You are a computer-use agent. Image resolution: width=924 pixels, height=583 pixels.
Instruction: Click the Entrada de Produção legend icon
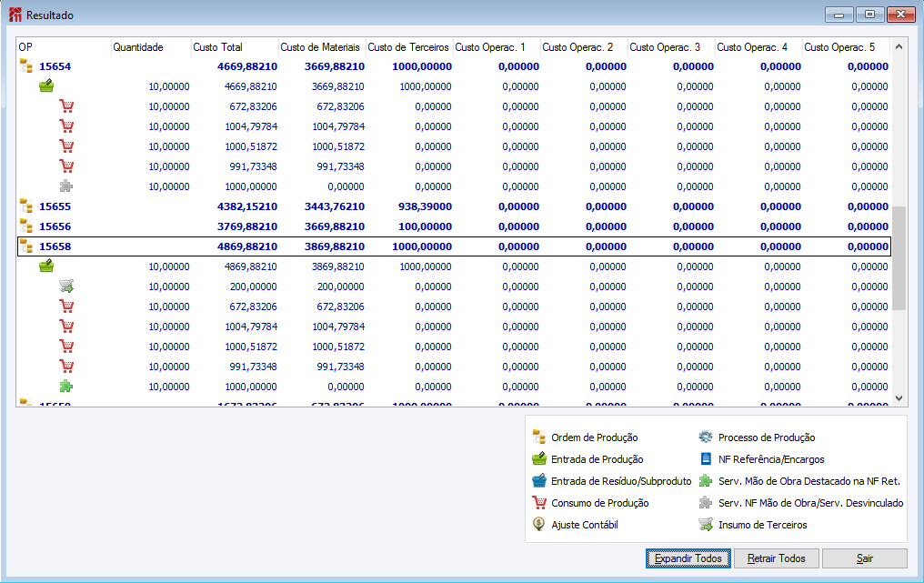click(538, 458)
